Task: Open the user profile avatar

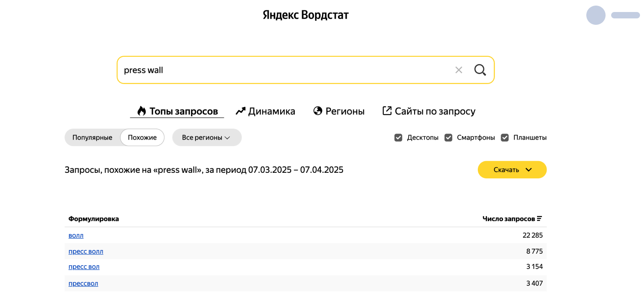Action: pos(596,15)
